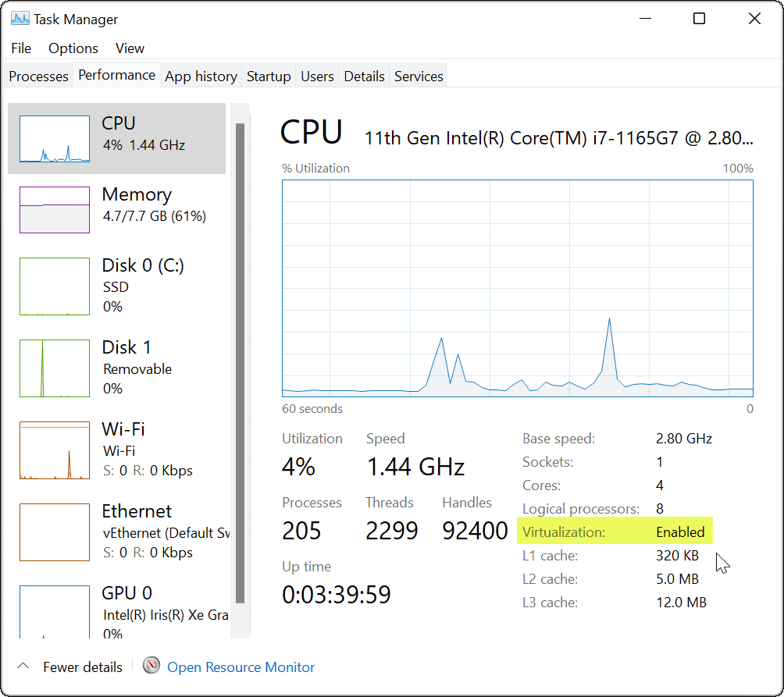
Task: Select the Memory panel in the sidebar
Action: point(117,209)
